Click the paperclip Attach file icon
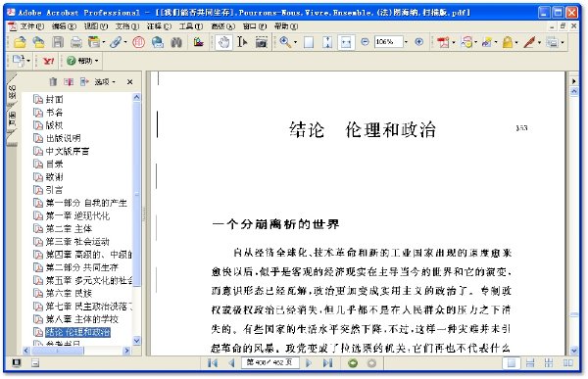This screenshot has height=379, width=588. click(x=115, y=42)
